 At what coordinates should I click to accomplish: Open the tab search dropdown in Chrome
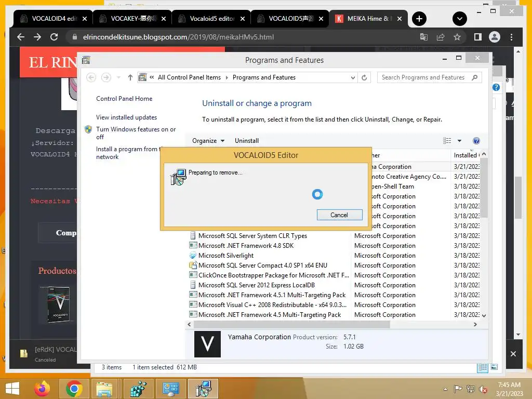pos(460,19)
